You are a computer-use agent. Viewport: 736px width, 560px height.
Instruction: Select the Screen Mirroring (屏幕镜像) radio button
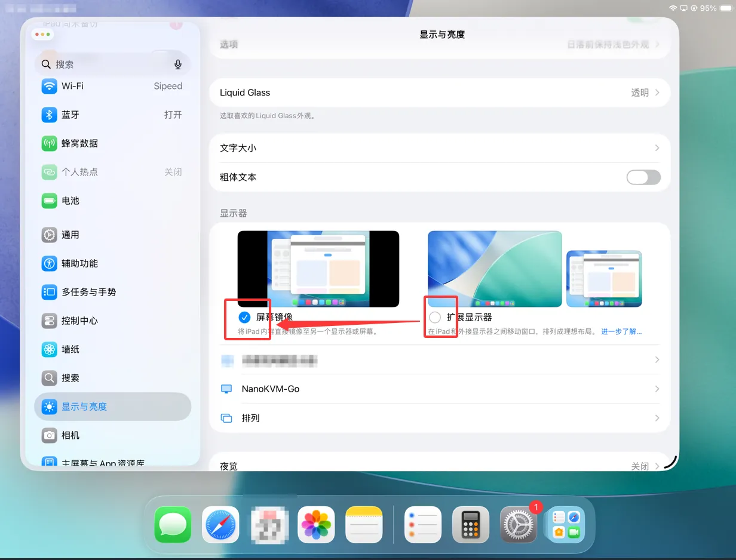tap(244, 317)
